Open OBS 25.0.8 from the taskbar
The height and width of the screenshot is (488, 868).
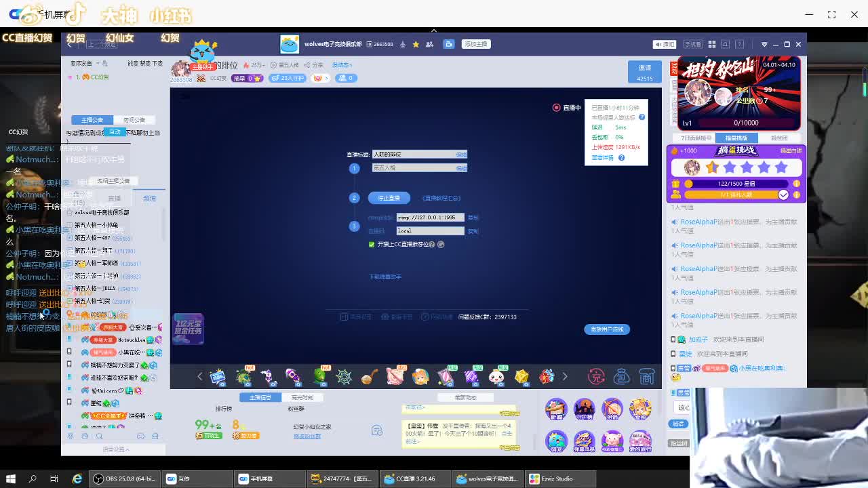125,479
